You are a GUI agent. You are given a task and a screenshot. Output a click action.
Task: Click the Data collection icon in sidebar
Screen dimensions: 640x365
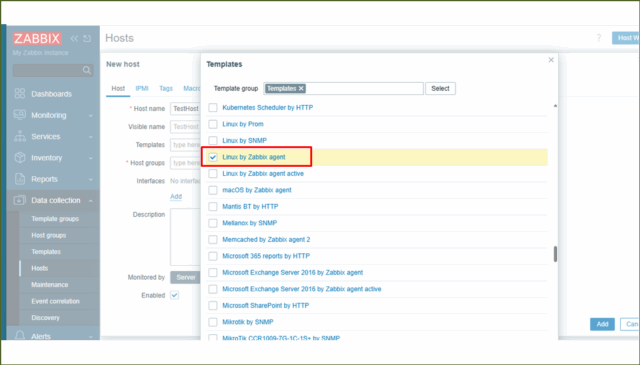pos(20,200)
